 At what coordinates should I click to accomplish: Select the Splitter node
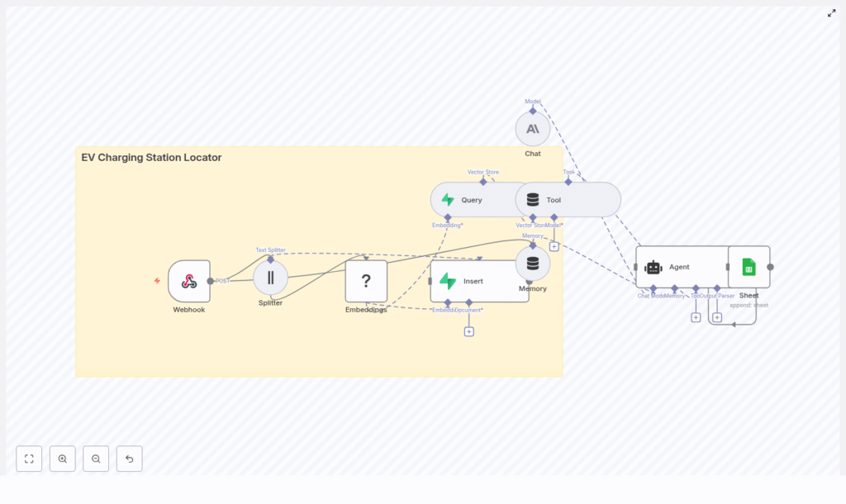coord(270,278)
